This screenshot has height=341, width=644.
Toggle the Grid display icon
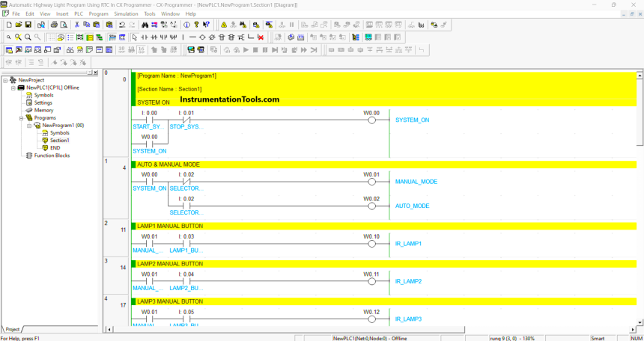click(x=51, y=37)
